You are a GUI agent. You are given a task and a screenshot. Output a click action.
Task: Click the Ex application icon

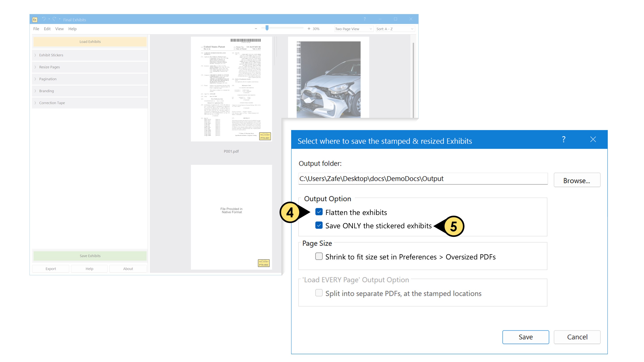[35, 19]
